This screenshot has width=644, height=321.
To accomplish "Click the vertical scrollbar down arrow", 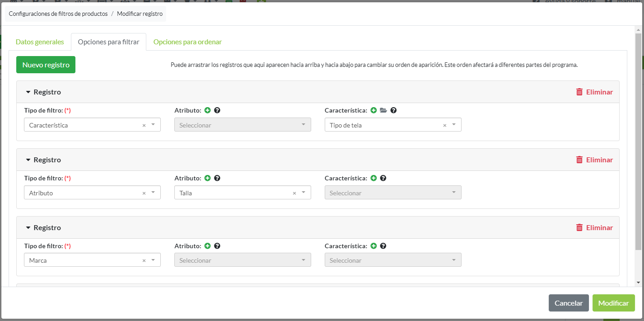I will [x=638, y=282].
